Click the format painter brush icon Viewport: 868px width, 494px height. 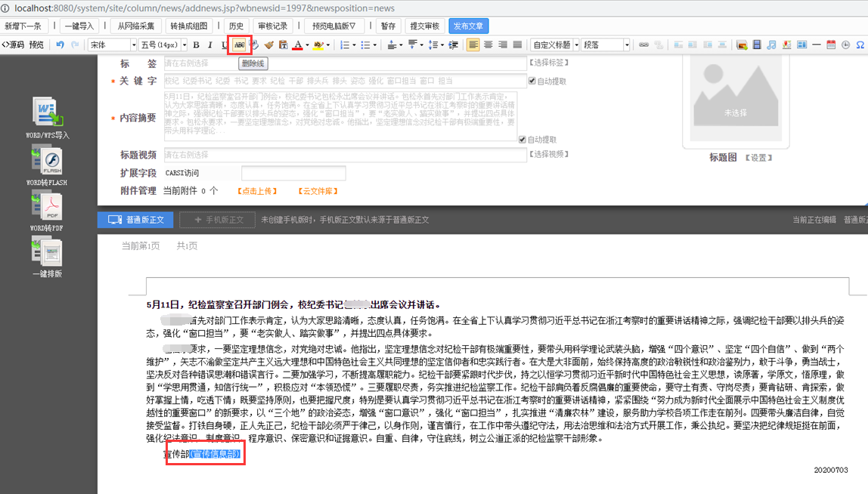[268, 45]
